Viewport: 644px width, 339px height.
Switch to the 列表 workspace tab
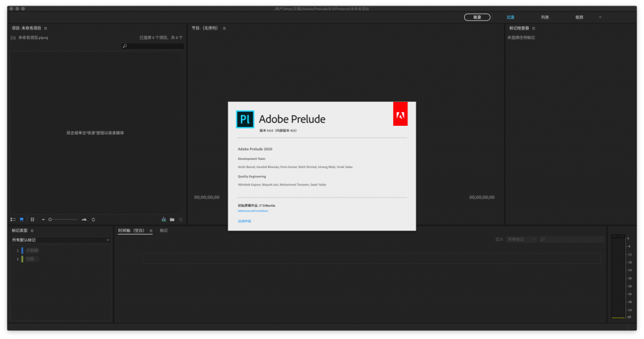point(545,17)
